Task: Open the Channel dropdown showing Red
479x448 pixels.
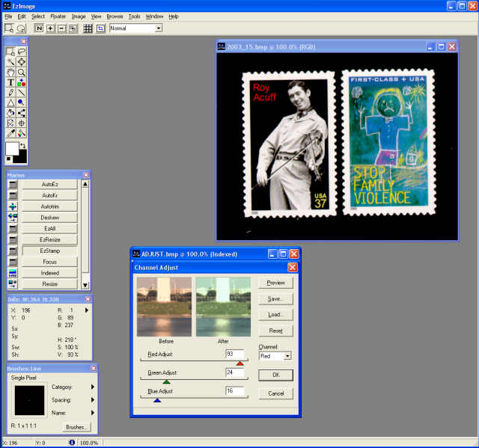Action: tap(287, 356)
